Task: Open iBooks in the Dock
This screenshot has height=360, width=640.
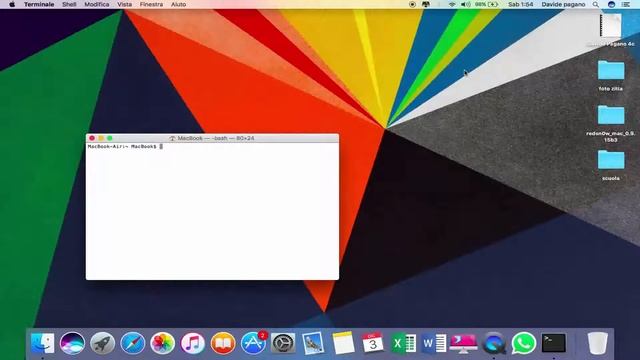Action: [x=223, y=343]
